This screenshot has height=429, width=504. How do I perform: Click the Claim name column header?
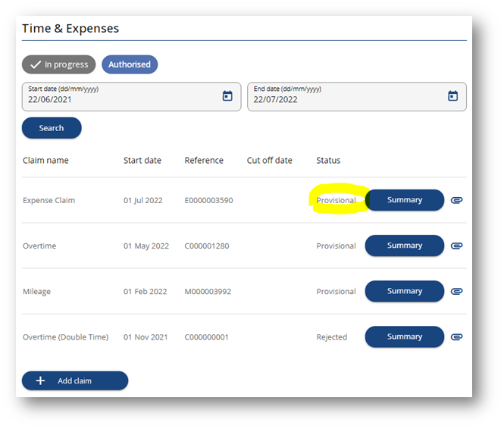click(45, 161)
